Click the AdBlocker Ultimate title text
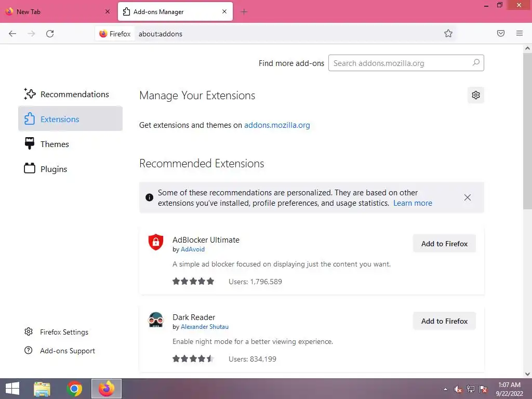The width and height of the screenshot is (532, 399). pos(206,240)
